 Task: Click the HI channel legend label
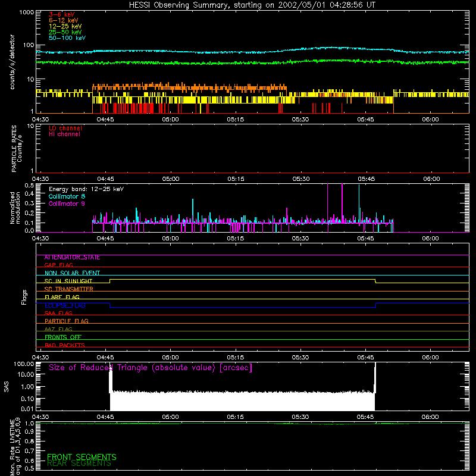[x=64, y=134]
